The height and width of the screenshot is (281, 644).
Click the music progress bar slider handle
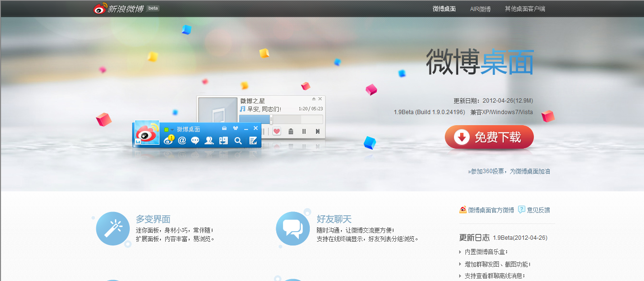(271, 119)
